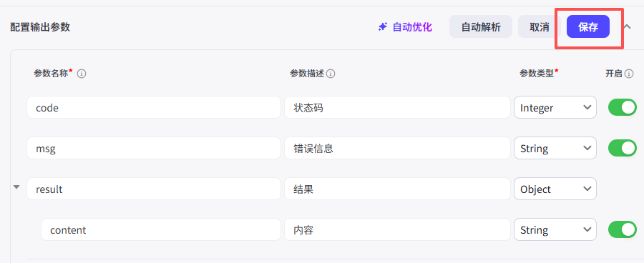
Task: Open the String type dropdown for msg
Action: coord(555,148)
